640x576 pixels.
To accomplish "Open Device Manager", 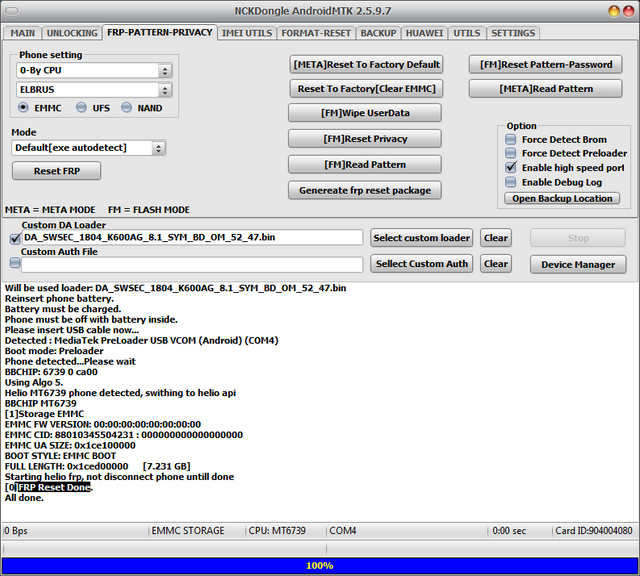I will coord(578,265).
